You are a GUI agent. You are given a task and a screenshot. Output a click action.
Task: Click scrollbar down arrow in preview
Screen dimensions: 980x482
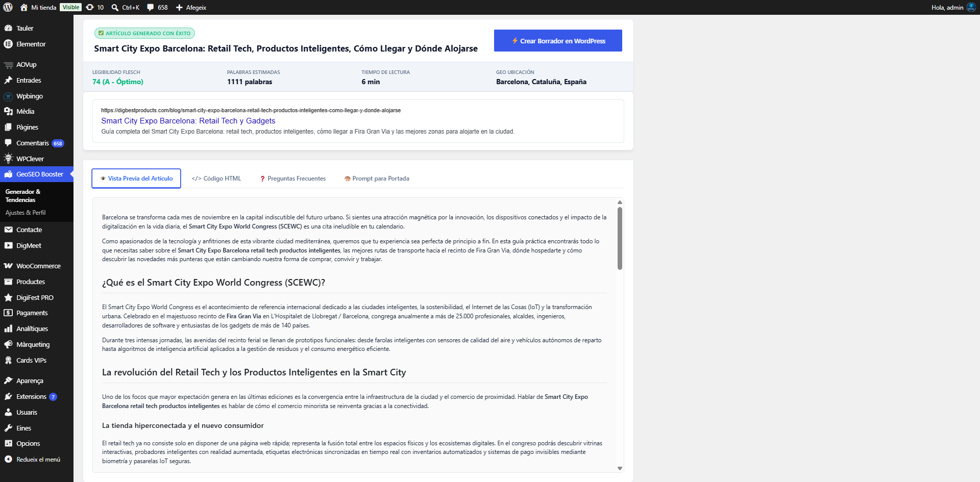pyautogui.click(x=620, y=468)
